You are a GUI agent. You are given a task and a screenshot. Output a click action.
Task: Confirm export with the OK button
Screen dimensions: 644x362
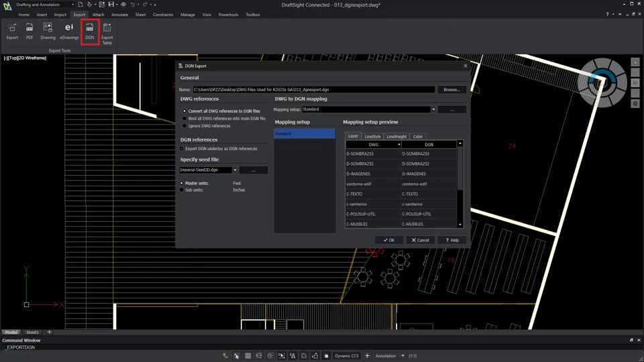388,240
